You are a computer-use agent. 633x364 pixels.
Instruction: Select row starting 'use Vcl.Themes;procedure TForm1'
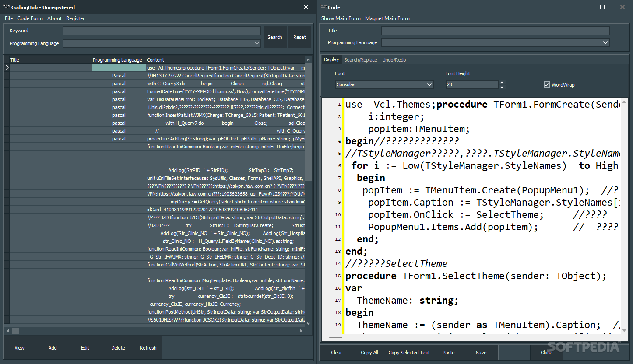[225, 68]
